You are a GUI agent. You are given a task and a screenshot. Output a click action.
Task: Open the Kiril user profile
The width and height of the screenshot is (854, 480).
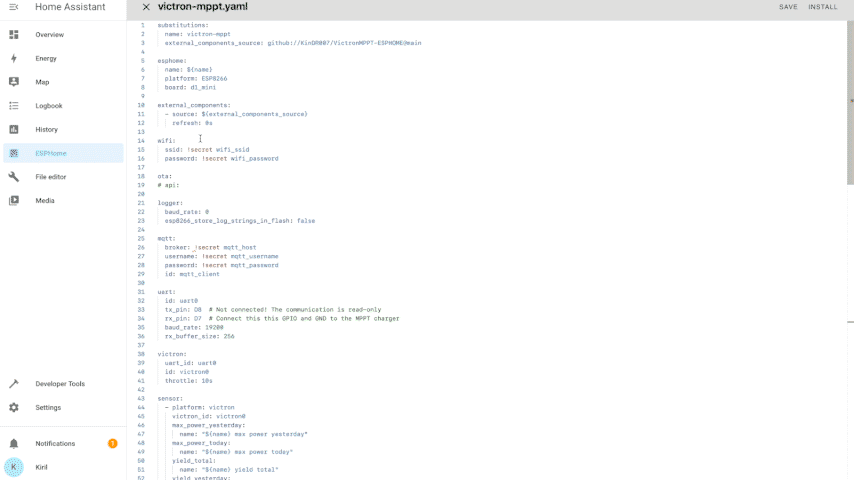point(41,467)
